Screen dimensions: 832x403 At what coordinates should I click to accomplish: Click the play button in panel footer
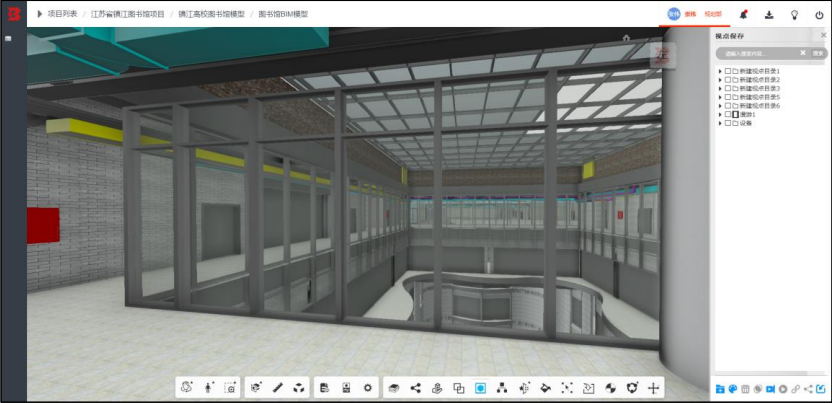point(783,389)
